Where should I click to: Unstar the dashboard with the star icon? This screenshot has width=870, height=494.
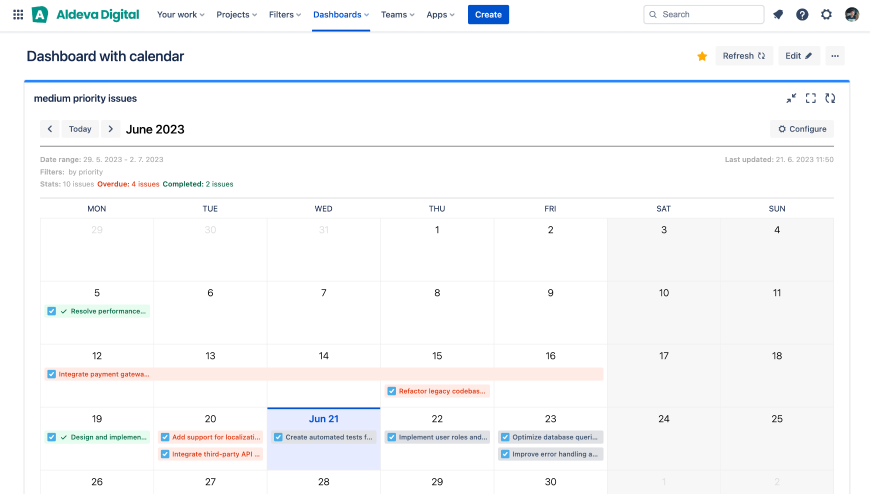pyautogui.click(x=702, y=56)
